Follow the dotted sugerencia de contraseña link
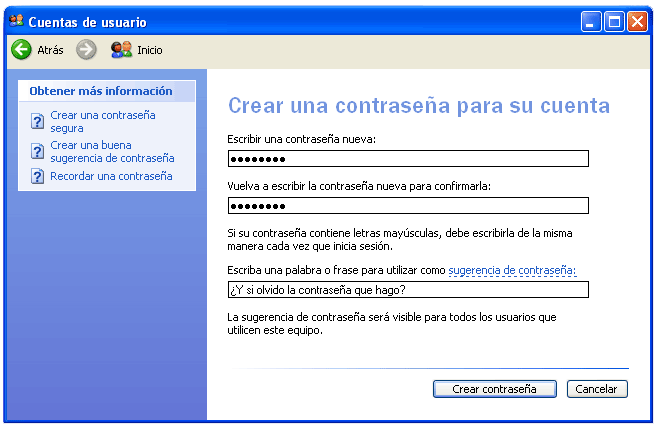Image resolution: width=660 pixels, height=428 pixels. tap(512, 270)
